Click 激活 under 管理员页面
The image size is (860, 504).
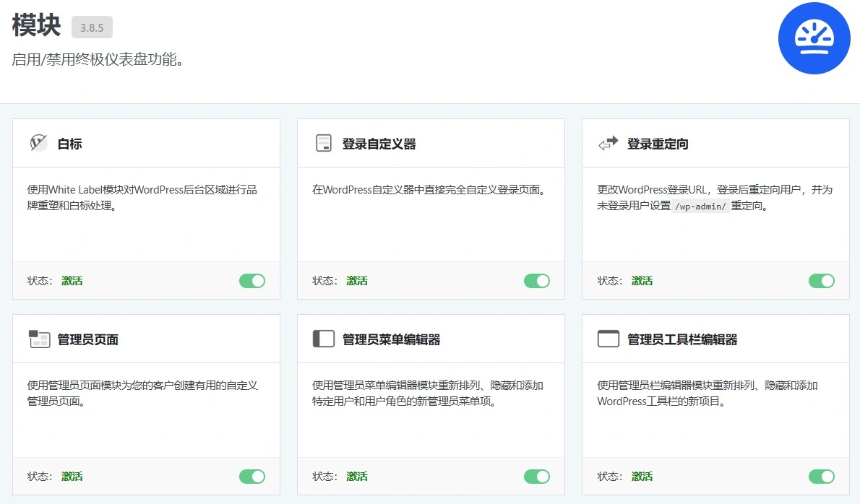(72, 476)
